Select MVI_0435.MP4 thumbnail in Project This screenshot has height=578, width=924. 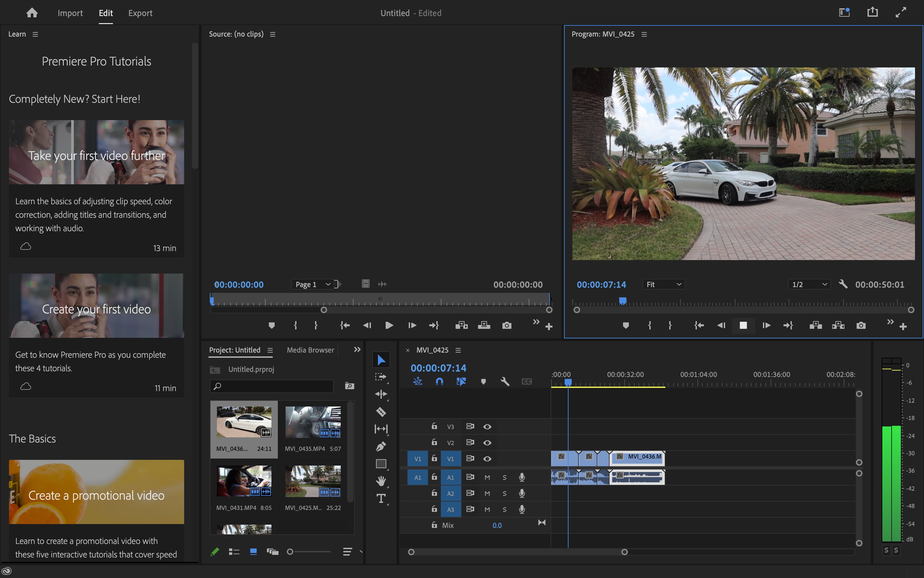[313, 422]
